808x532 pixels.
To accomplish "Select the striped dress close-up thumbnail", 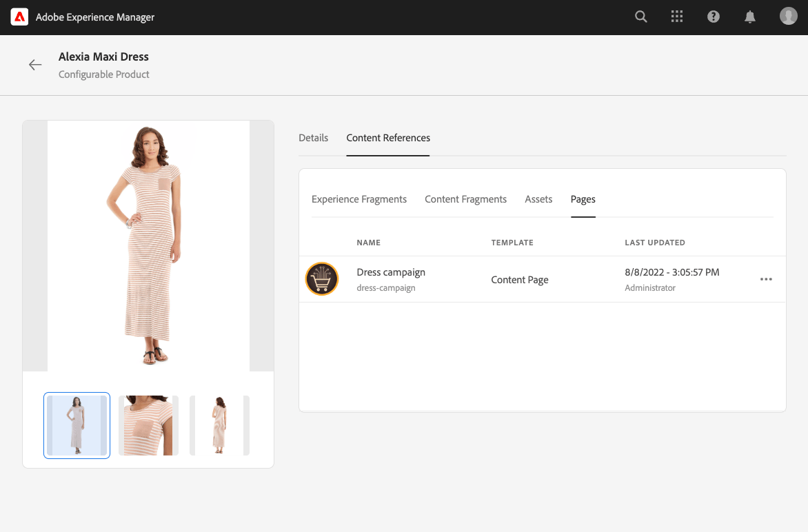I will pyautogui.click(x=148, y=425).
